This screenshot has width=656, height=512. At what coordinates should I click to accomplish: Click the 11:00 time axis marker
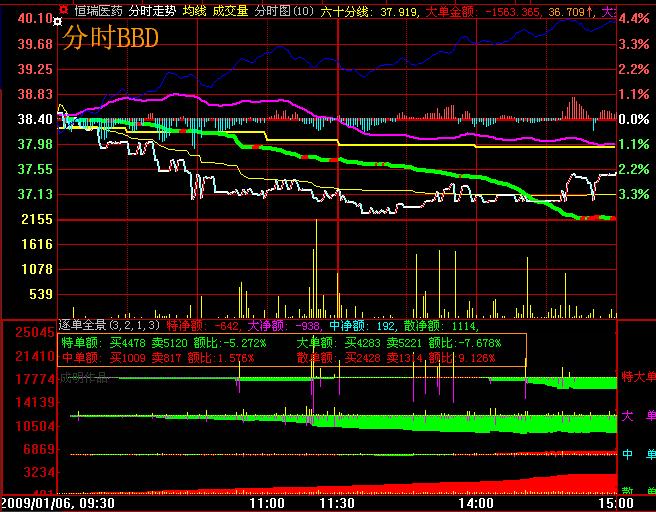click(x=267, y=503)
